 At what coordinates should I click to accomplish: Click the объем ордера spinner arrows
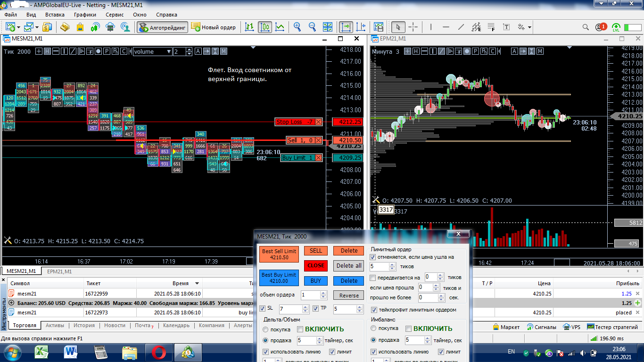point(323,295)
